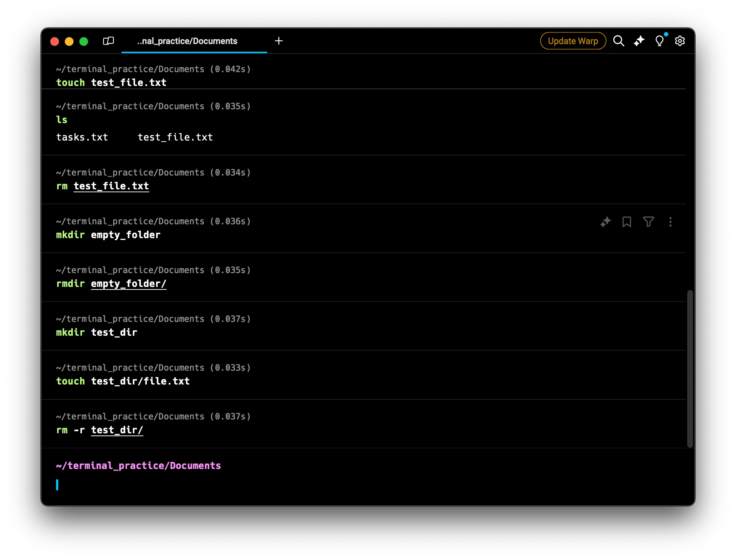
Task: Click underlined test_dir/ path in rm -r command
Action: [x=117, y=430]
